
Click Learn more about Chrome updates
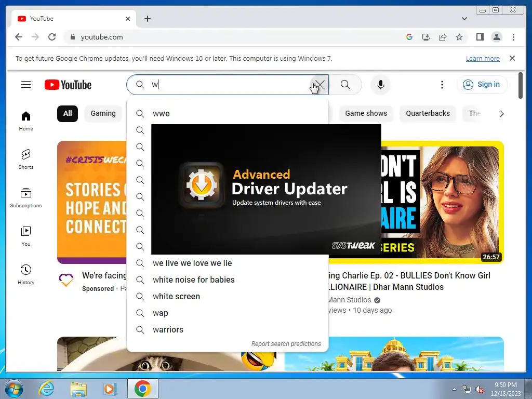click(483, 58)
